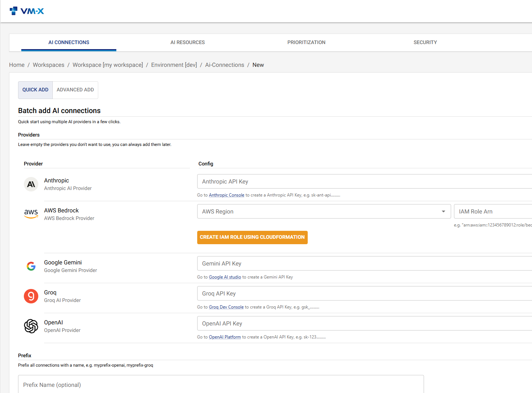The width and height of the screenshot is (532, 393).
Task: Switch to the AI Connections tab
Action: [69, 42]
